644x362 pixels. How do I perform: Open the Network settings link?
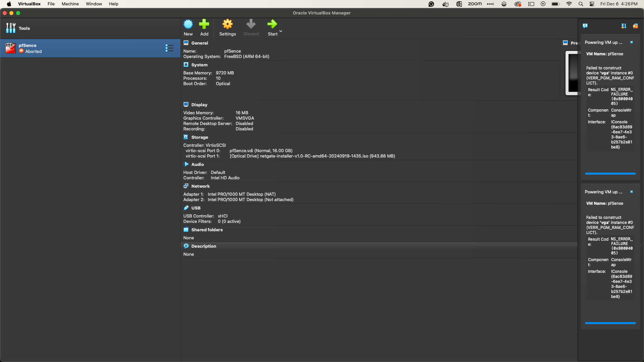click(x=200, y=186)
